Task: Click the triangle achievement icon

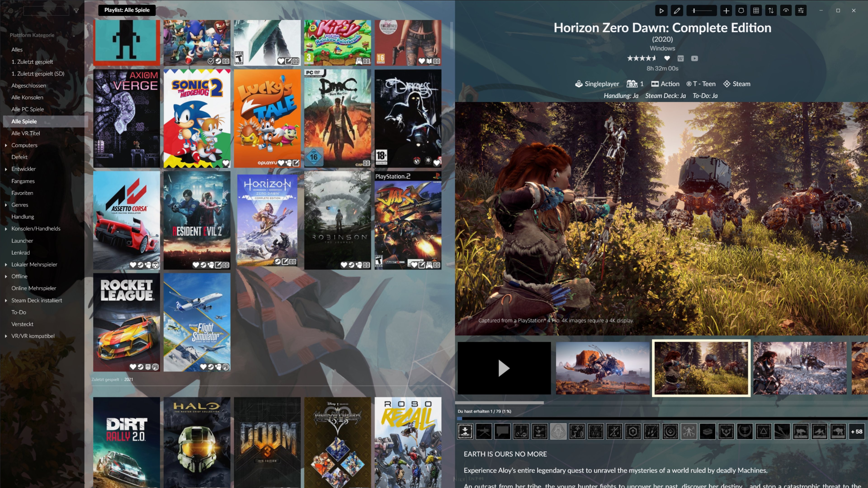Action: [x=764, y=432]
